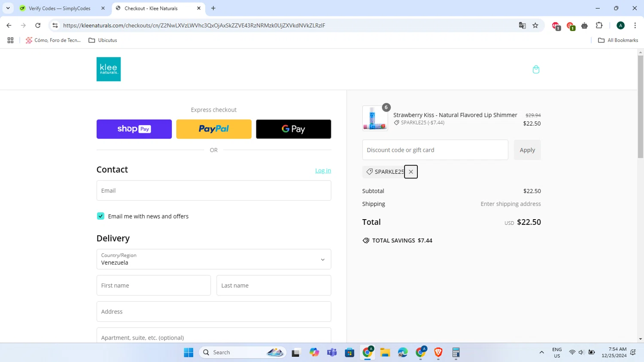Click the Strawberry Kiss product thumbnail
Viewport: 644px width, 362px height.
375,118
